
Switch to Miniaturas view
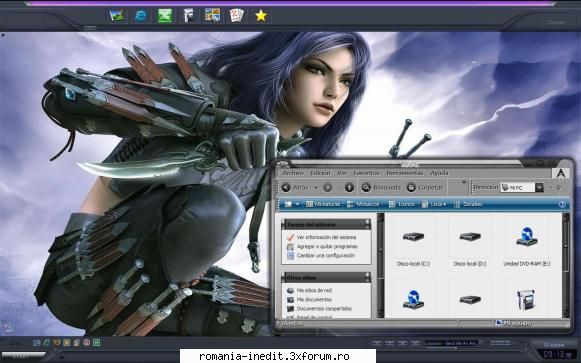pyautogui.click(x=323, y=204)
